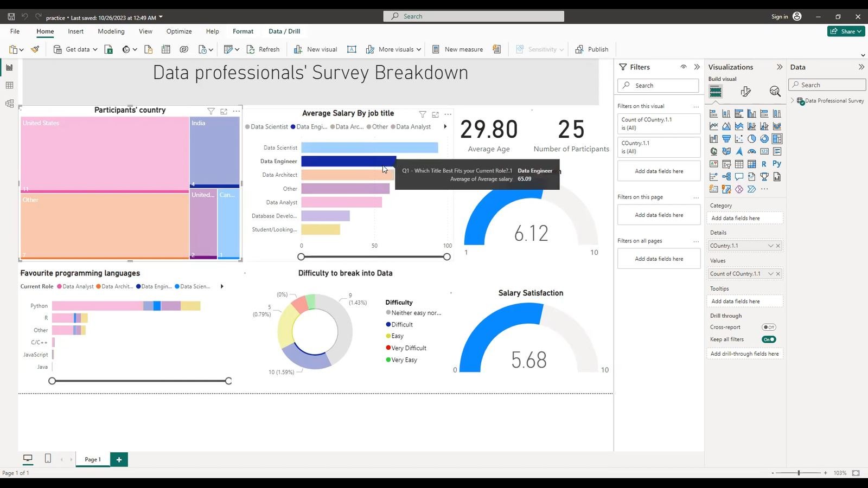
Task: Collapse the Data pane
Action: (861, 67)
